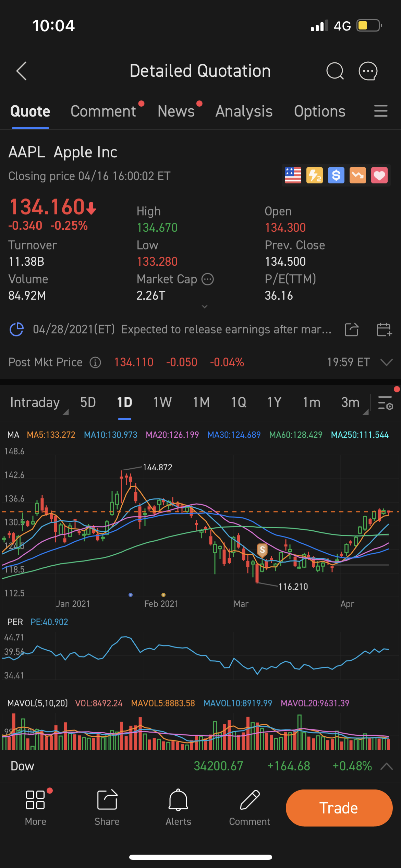The height and width of the screenshot is (868, 401).
Task: Expand Post Mkt Price chevron
Action: 387,362
